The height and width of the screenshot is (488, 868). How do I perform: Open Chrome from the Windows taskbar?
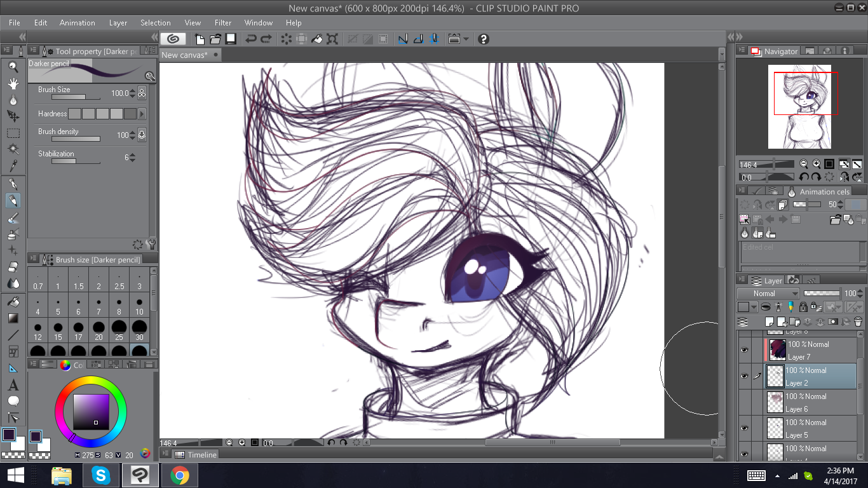tap(179, 475)
